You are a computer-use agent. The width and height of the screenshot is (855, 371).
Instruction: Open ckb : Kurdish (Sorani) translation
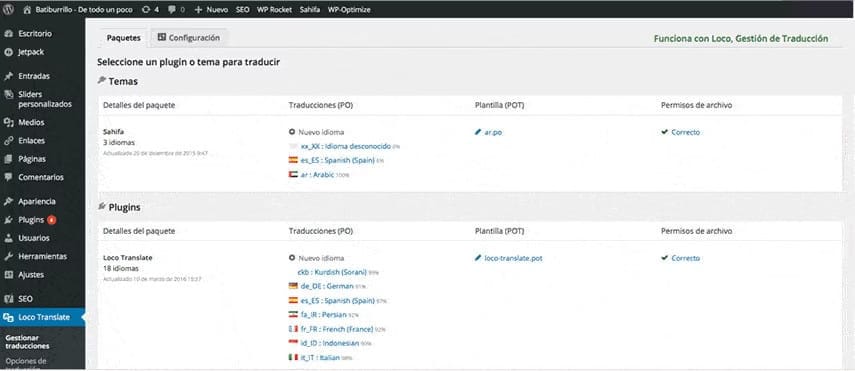(x=332, y=272)
